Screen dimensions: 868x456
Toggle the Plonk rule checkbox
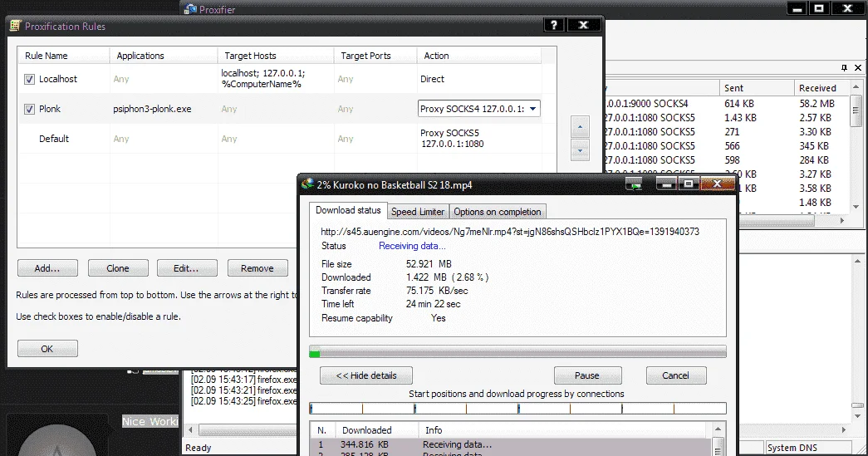coord(29,109)
